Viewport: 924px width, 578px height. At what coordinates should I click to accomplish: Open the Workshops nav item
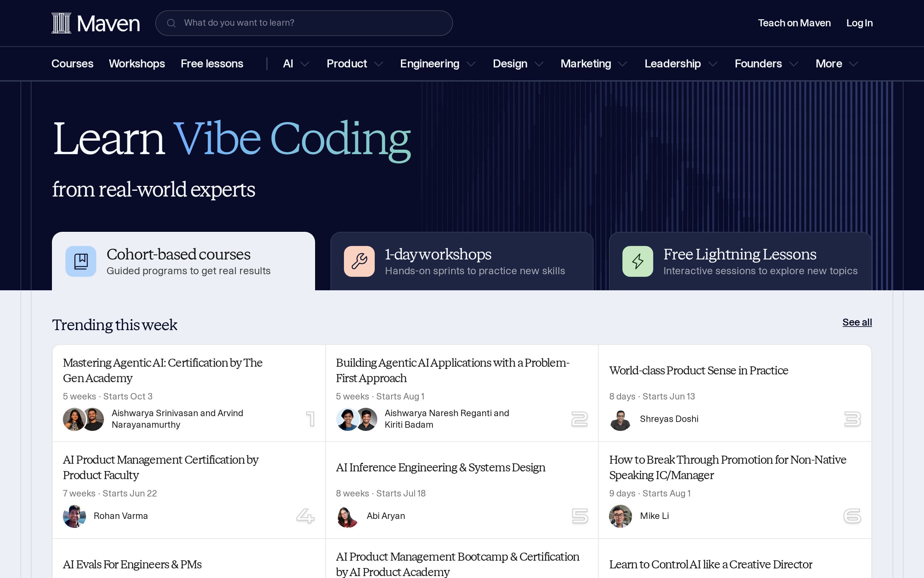[x=137, y=64]
